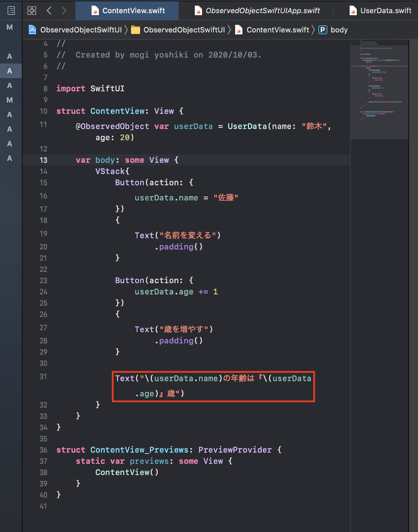Image resolution: width=418 pixels, height=532 pixels.
Task: Click ContentView() on line 38
Action: pyautogui.click(x=127, y=472)
